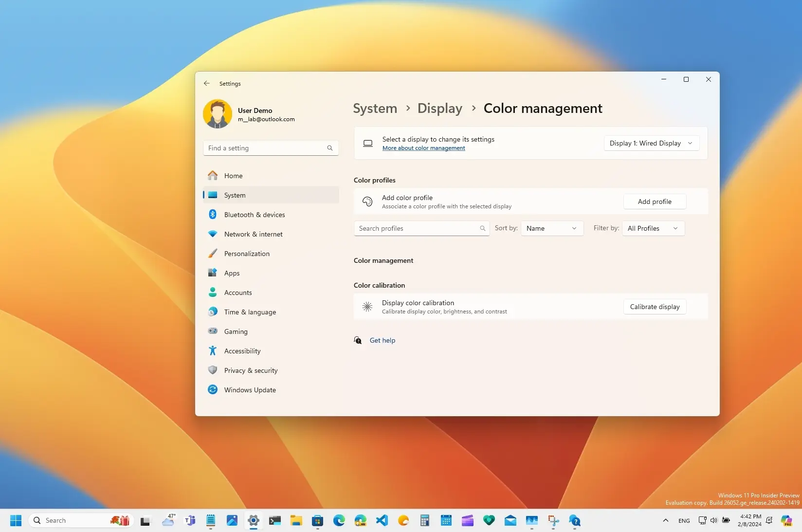Click the color palette profile icon
This screenshot has height=532, width=802.
click(367, 202)
